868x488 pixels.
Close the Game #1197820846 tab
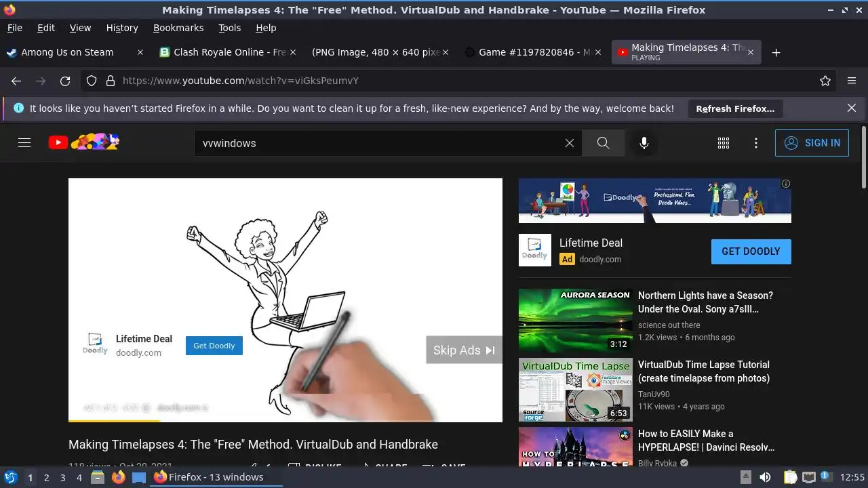click(598, 52)
